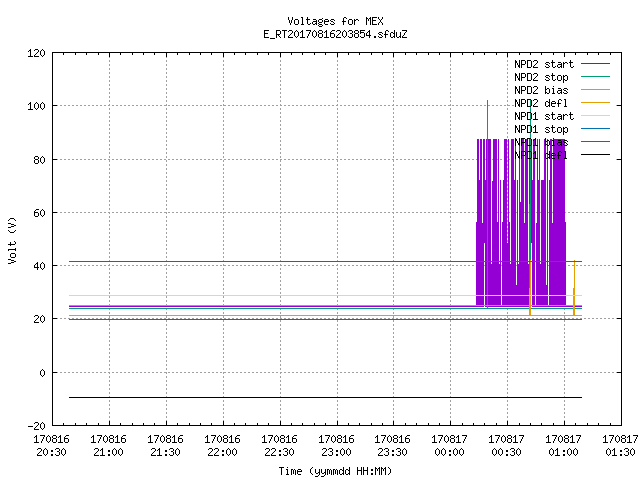Click the y-axis tick value 20

[39, 319]
